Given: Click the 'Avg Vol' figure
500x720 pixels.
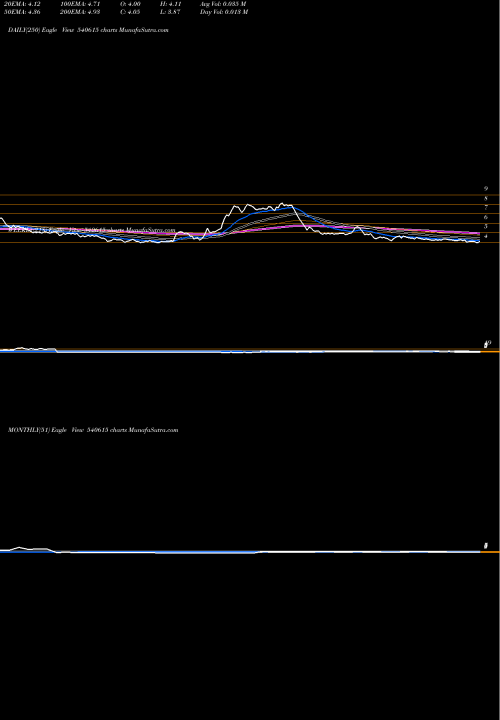Looking at the screenshot, I should pos(224,4).
